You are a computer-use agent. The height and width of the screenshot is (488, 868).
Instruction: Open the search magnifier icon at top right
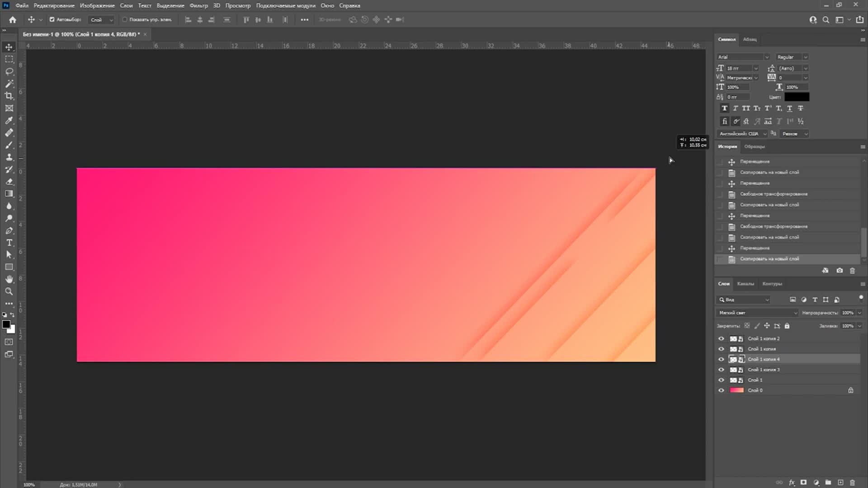pyautogui.click(x=826, y=19)
